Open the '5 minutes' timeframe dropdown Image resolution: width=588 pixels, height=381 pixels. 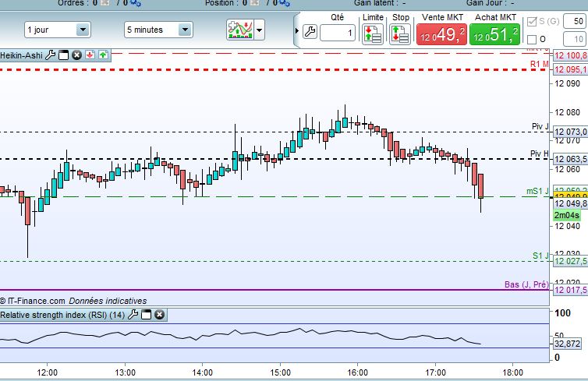[x=158, y=30]
